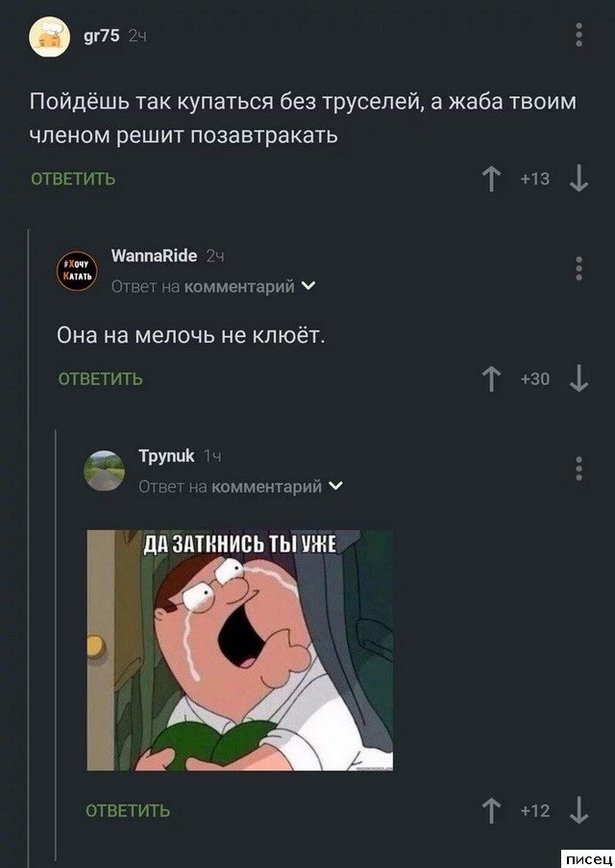Image resolution: width=615 pixels, height=868 pixels.
Task: Downvote Tpynuk's meme comment
Action: tap(579, 811)
